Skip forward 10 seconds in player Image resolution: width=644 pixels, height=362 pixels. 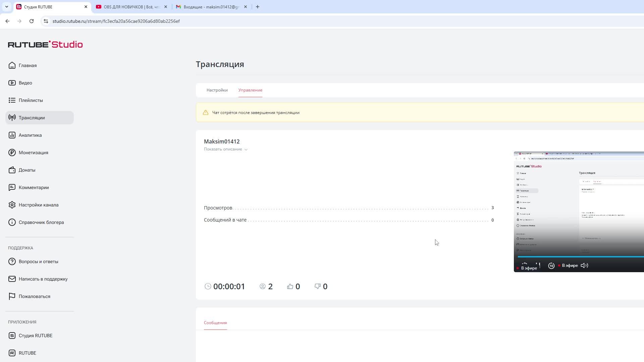[x=551, y=266]
